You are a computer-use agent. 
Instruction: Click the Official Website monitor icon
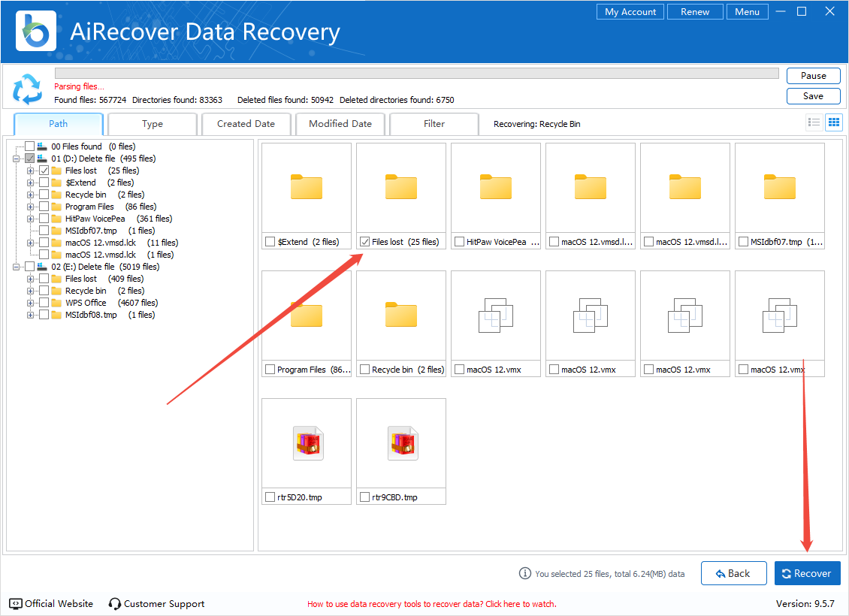pyautogui.click(x=16, y=604)
